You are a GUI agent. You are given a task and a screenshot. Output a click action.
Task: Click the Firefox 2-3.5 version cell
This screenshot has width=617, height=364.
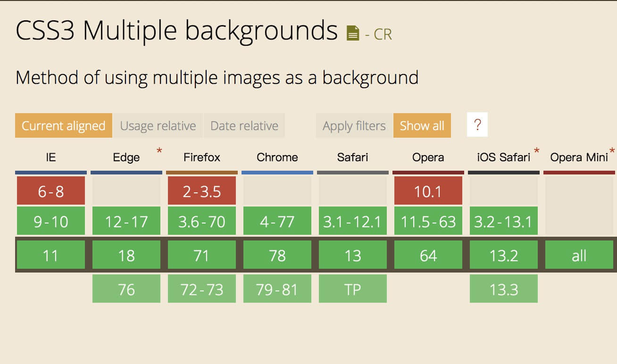[x=202, y=190]
